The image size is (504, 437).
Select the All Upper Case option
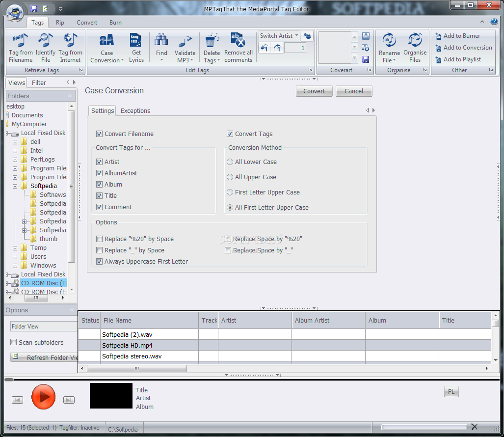tap(230, 177)
